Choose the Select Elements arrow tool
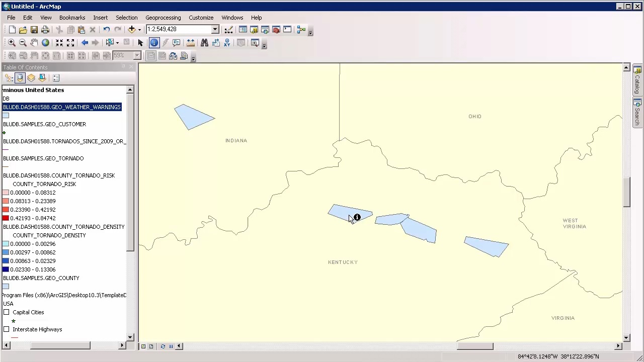Viewport: 644px width, 362px height. click(x=140, y=43)
